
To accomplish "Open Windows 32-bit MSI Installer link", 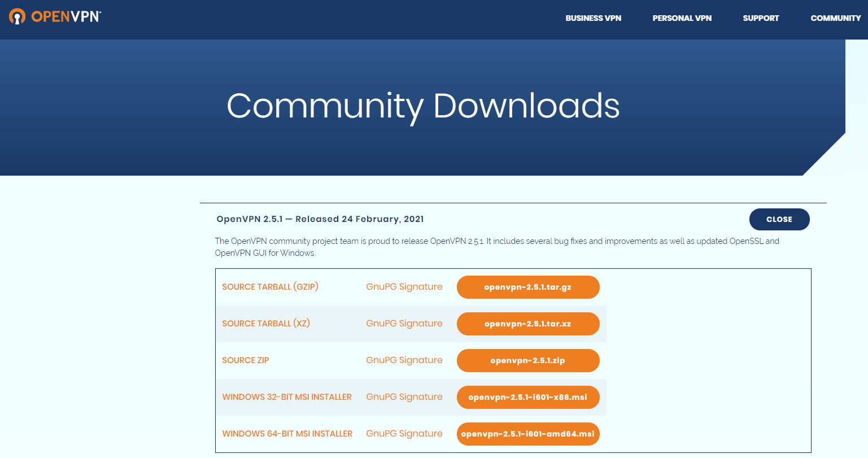I will [287, 397].
